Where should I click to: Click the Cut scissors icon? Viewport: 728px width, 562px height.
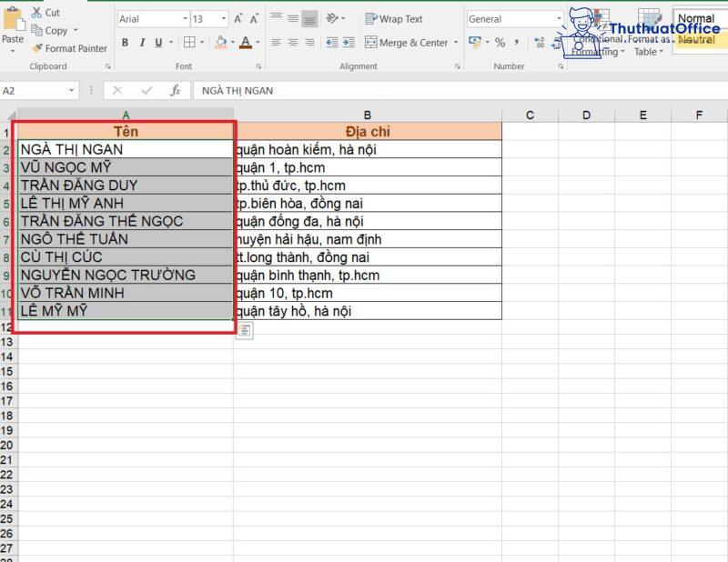coord(37,11)
